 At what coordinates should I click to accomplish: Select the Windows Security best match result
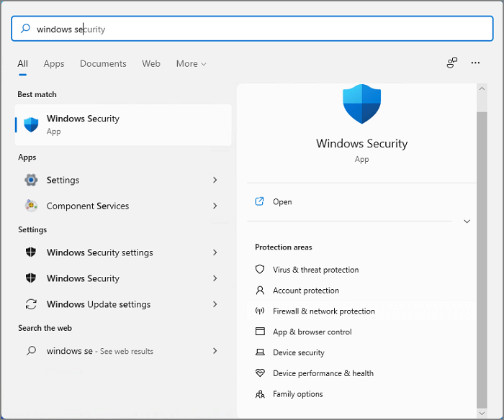tap(122, 124)
